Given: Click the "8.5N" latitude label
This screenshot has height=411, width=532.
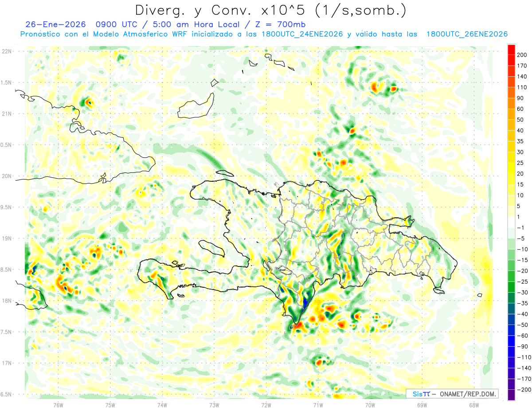Looking at the screenshot, I should click(x=7, y=270).
